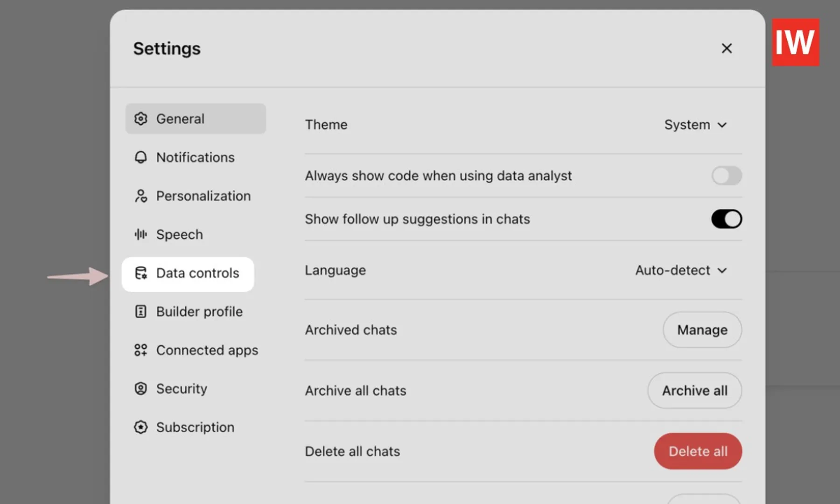Click Manage next to Archived chats
The width and height of the screenshot is (840, 504).
pos(702,330)
